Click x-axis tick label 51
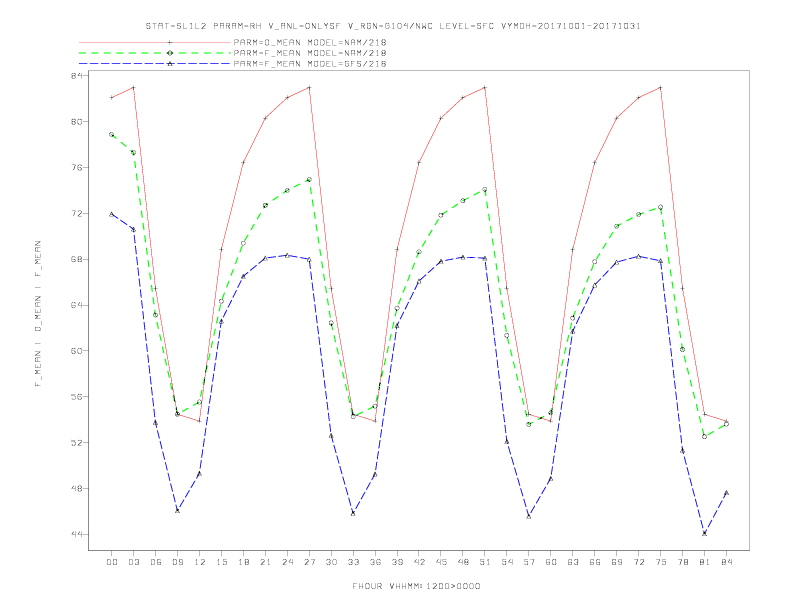The width and height of the screenshot is (792, 612). click(485, 562)
